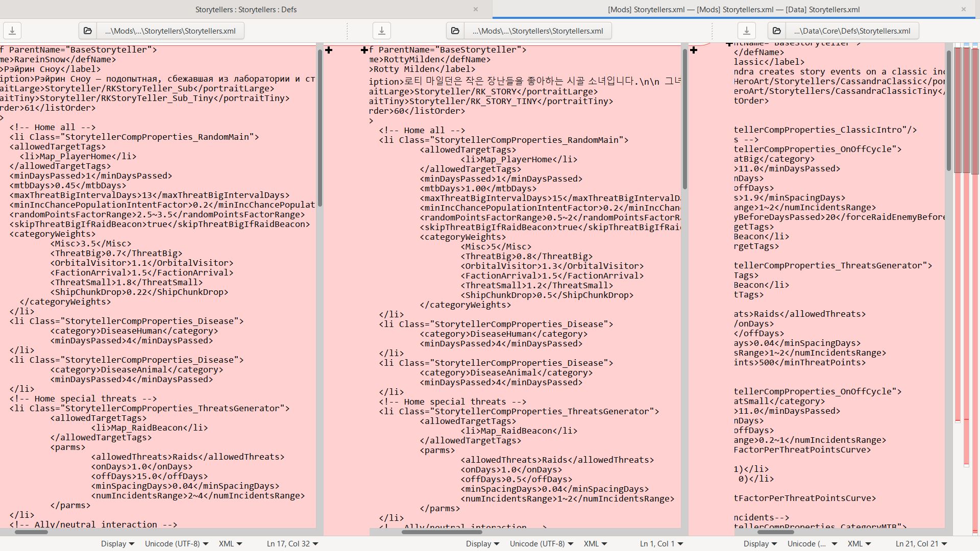Viewport: 980px width, 551px height.
Task: Click the plus icon between left and middle panes
Action: pos(329,50)
